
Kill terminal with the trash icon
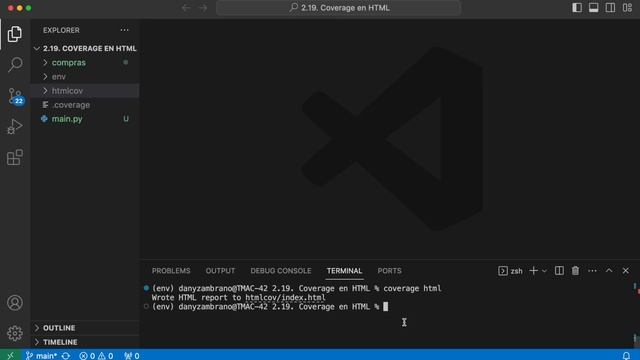pyautogui.click(x=576, y=271)
